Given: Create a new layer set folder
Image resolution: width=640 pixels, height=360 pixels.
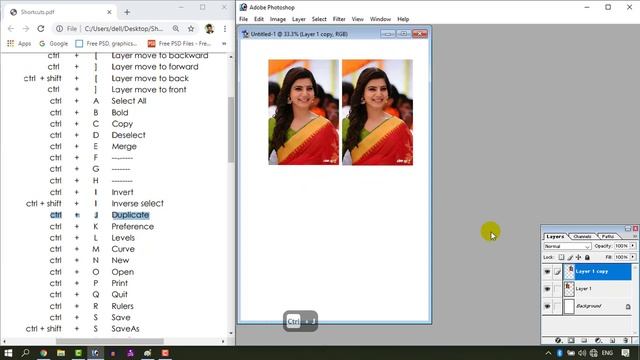Looking at the screenshot, I should click(584, 340).
